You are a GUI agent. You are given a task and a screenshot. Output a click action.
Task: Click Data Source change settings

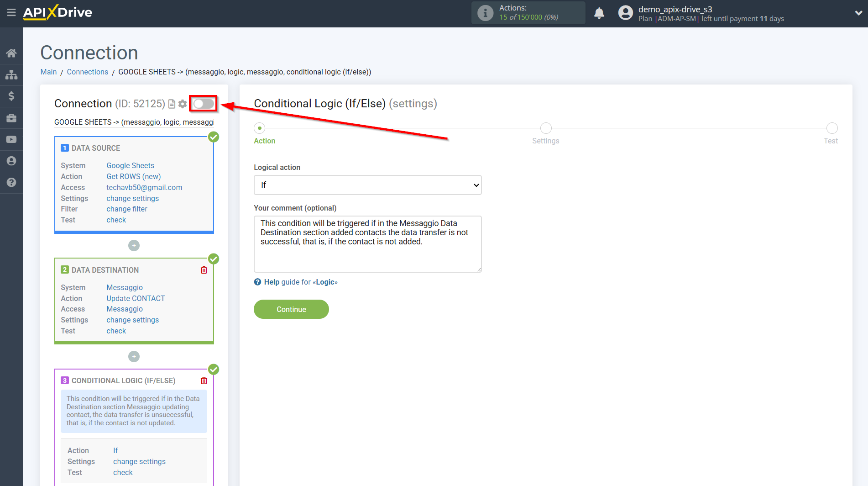(132, 198)
